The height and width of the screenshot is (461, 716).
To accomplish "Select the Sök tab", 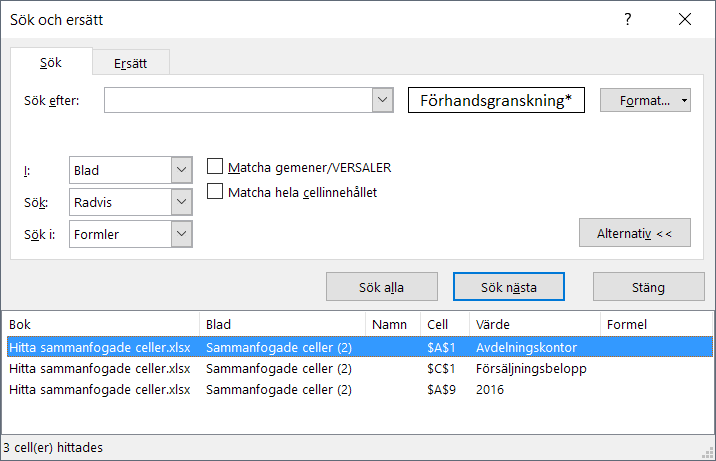I will pos(51,62).
